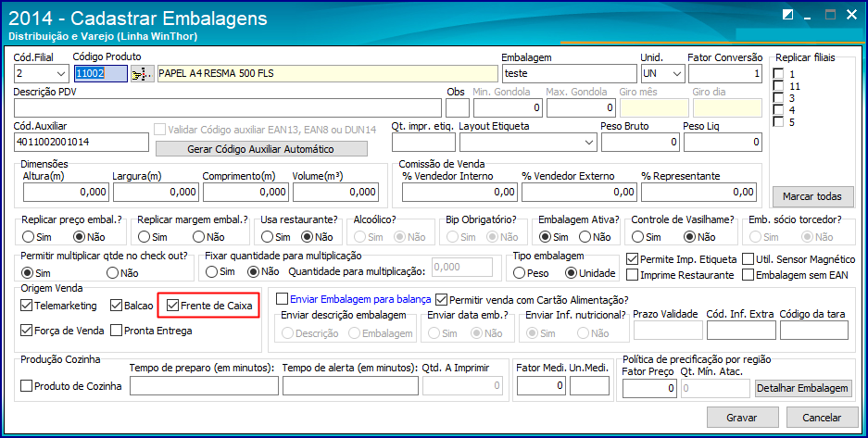Check Replicar filiais option 5

pos(778,122)
